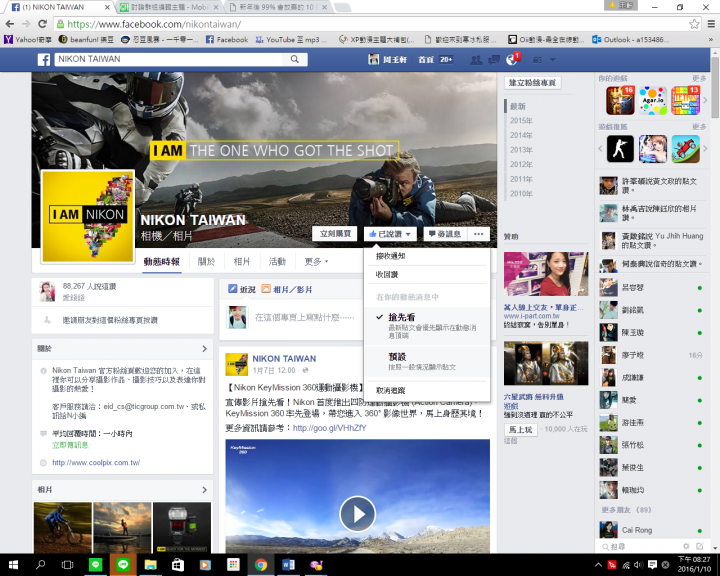Click the Shop Now button on cover
Viewport: 720px width, 576px height.
pyautogui.click(x=335, y=234)
